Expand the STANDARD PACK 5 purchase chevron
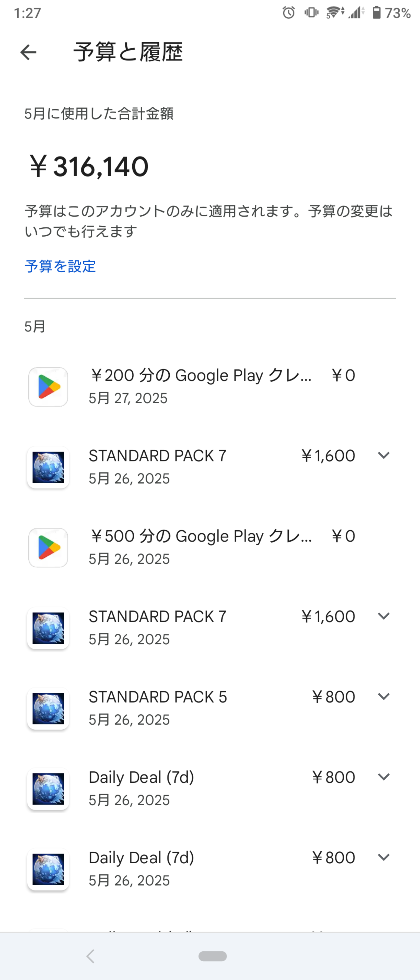This screenshot has width=420, height=980. 383,696
